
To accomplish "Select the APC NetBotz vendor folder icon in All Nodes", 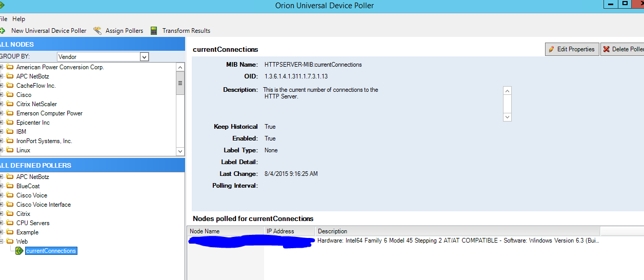I will click(10, 76).
